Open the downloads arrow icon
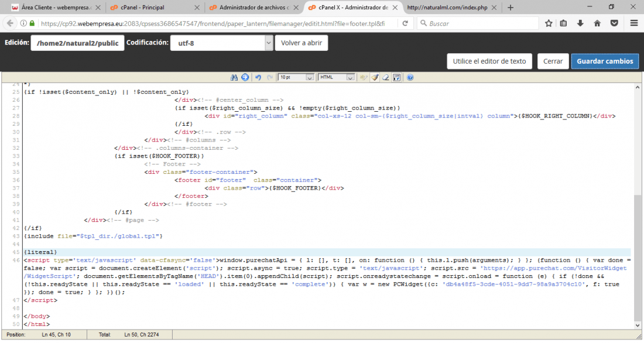Screen dimensions: 644x343 coord(580,23)
